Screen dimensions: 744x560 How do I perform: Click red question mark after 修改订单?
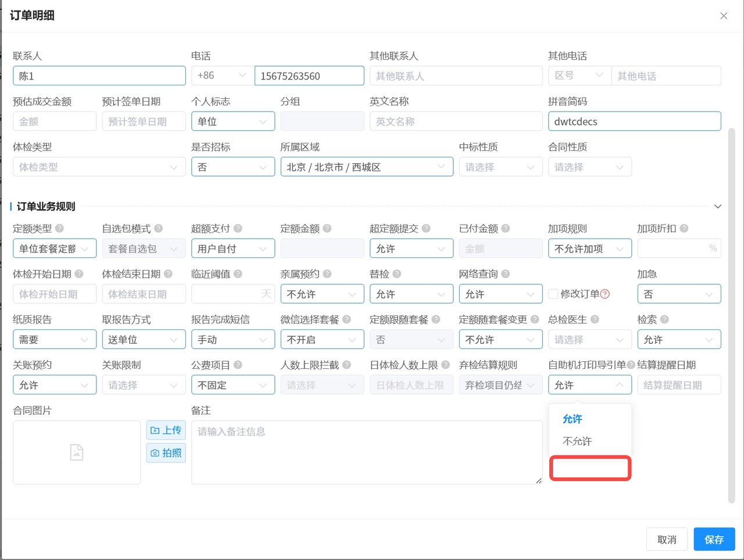tap(605, 294)
